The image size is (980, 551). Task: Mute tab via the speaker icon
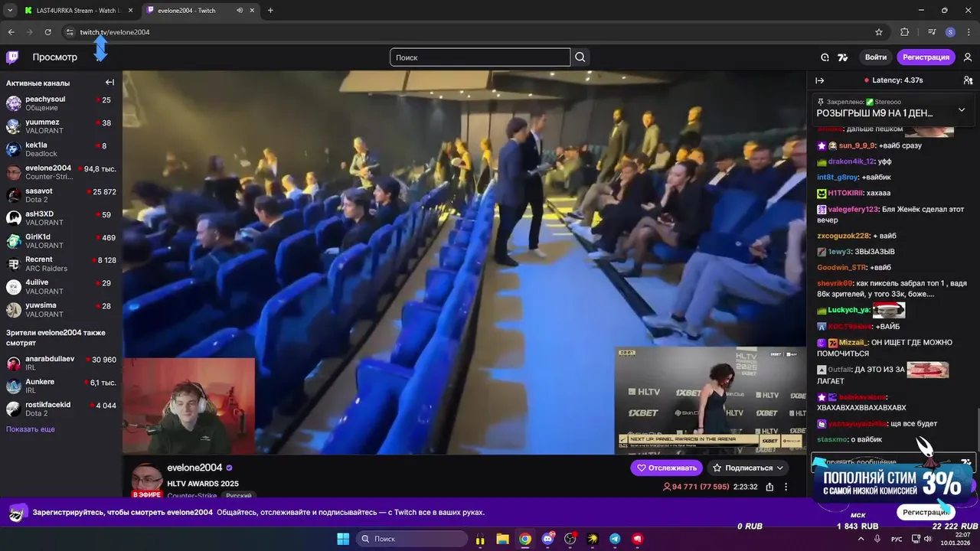240,11
